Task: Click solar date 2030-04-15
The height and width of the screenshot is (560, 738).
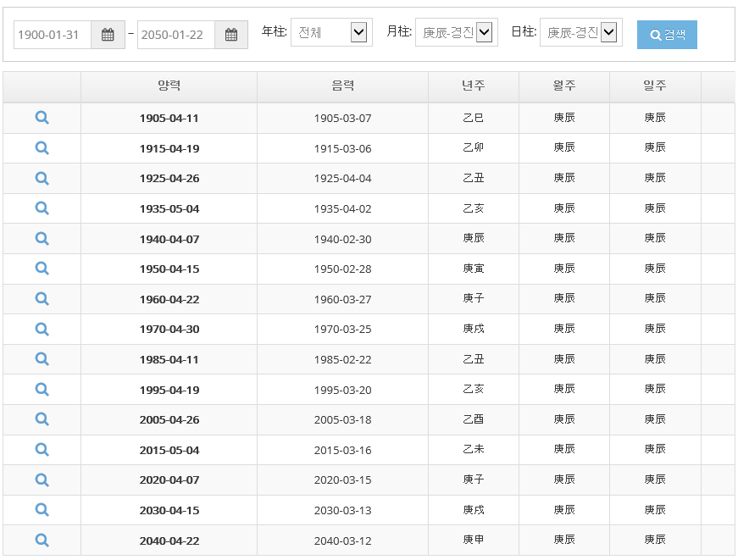Action: (169, 511)
